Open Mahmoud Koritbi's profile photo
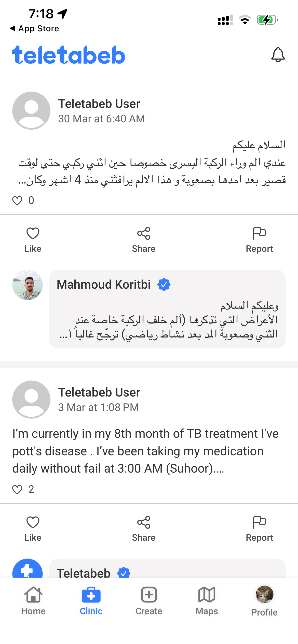 [28, 285]
